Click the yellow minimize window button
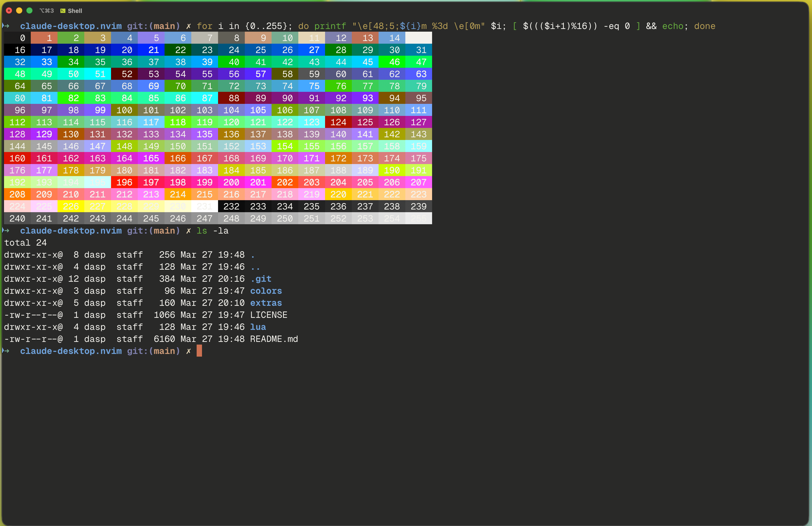Viewport: 812px width, 526px height. coord(19,10)
